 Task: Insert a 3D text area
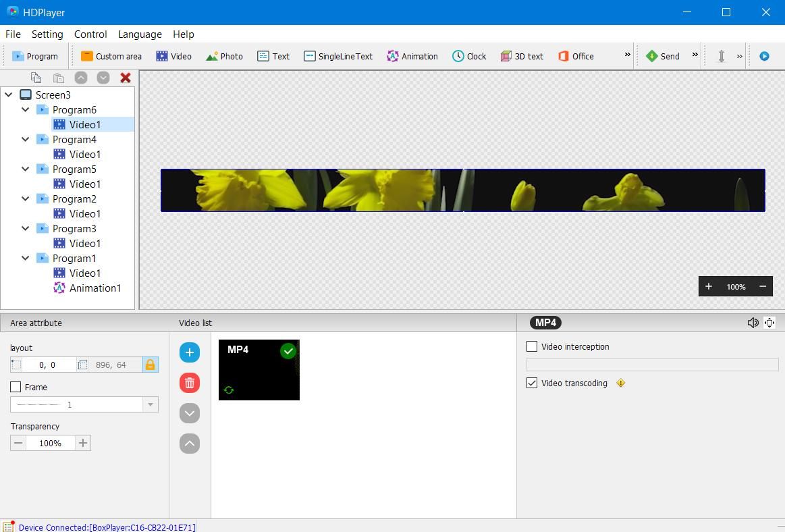(522, 56)
